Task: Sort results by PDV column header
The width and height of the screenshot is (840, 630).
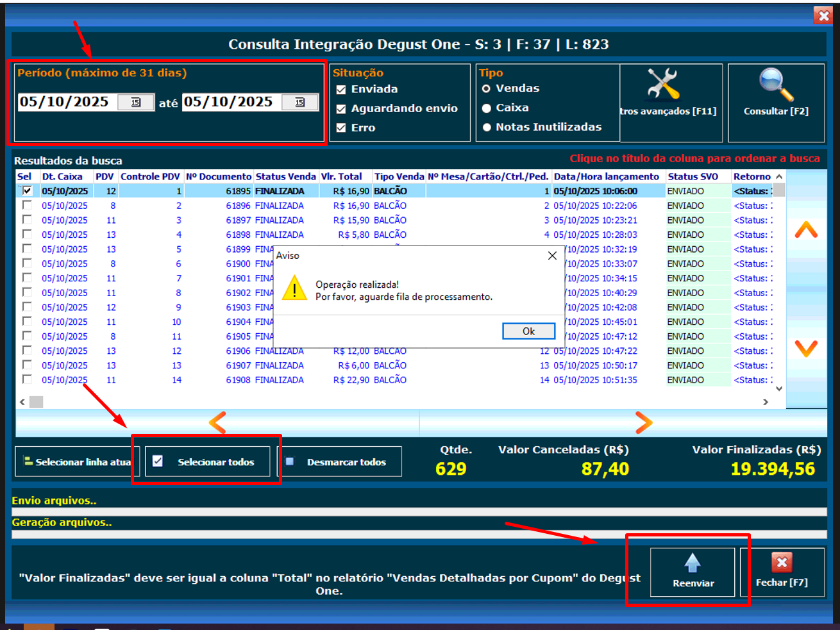Action: 106,177
